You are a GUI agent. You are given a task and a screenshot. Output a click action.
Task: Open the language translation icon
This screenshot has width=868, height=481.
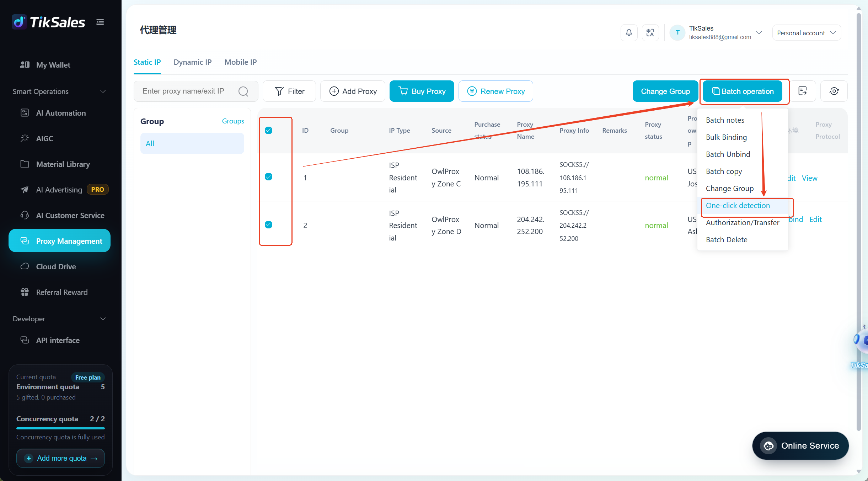650,33
